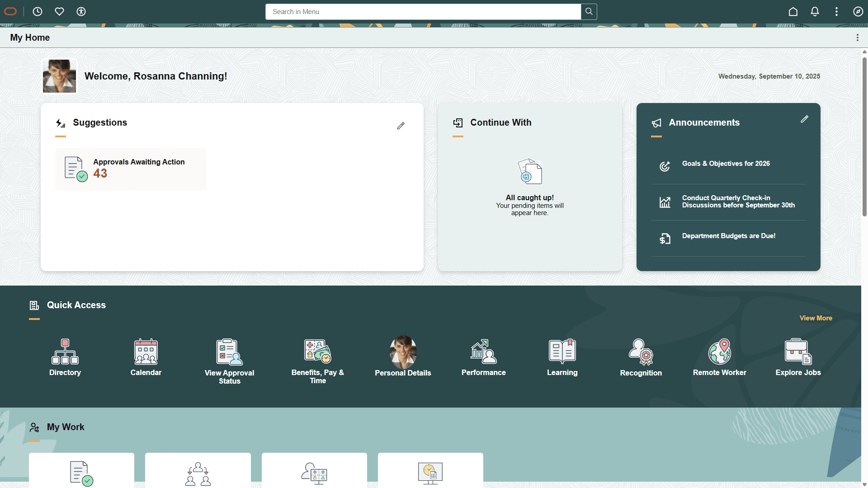This screenshot has width=868, height=488.
Task: Click View More in Quick Access
Action: 816,318
